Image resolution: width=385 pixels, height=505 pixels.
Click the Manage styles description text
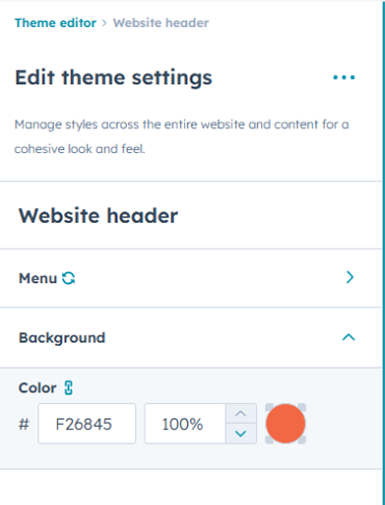pyautogui.click(x=182, y=137)
